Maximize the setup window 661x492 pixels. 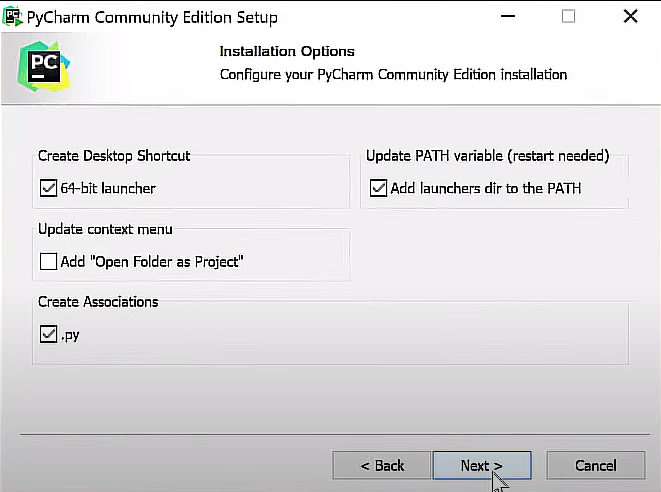pyautogui.click(x=569, y=17)
